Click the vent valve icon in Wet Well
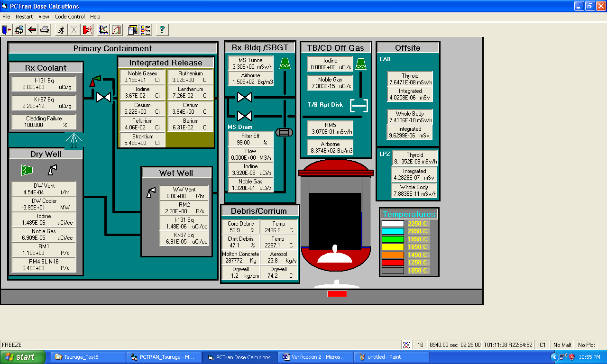The width and height of the screenshot is (607, 364). [x=151, y=192]
